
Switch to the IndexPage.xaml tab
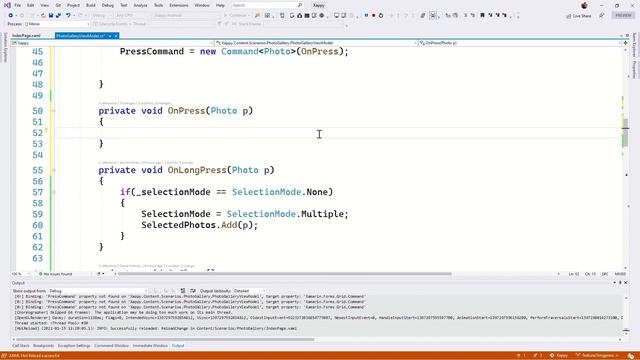pyautogui.click(x=26, y=36)
